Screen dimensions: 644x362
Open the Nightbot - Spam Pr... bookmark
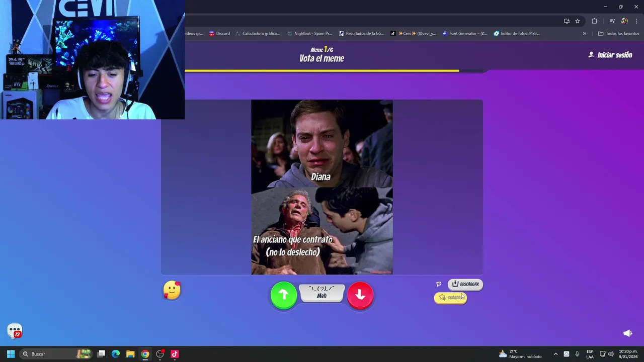(309, 34)
